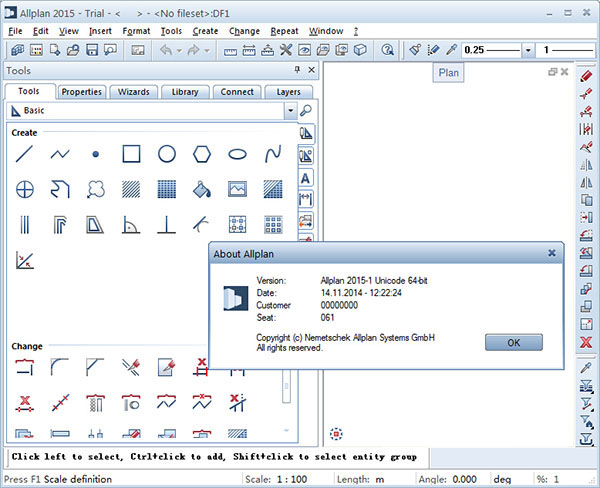Click the red pencil icon on right toolbar
Image resolution: width=600 pixels, height=488 pixels.
(x=586, y=76)
